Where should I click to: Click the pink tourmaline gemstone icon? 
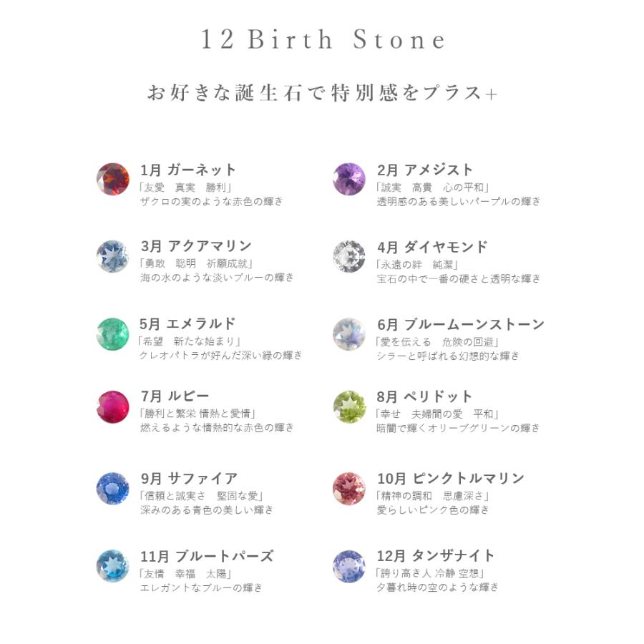pos(349,488)
